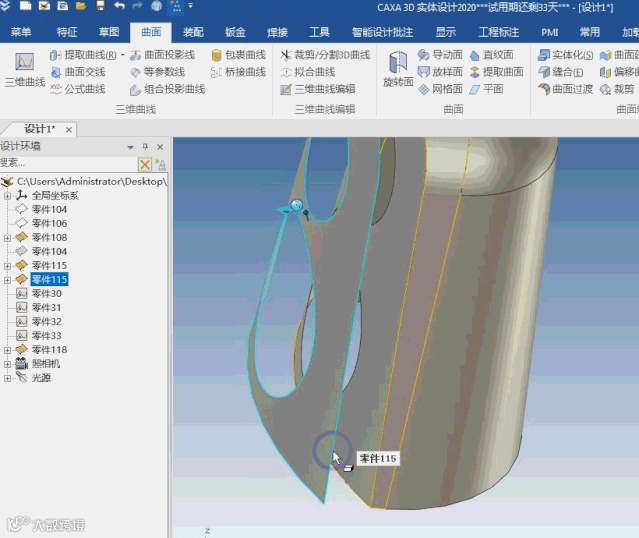Select the 裁剪/分割3D曲线 tool
Viewport: 639px width, 538px height.
[325, 55]
